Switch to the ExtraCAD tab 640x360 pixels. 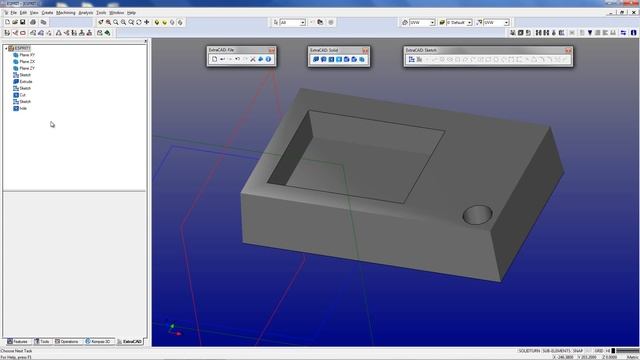[x=130, y=341]
